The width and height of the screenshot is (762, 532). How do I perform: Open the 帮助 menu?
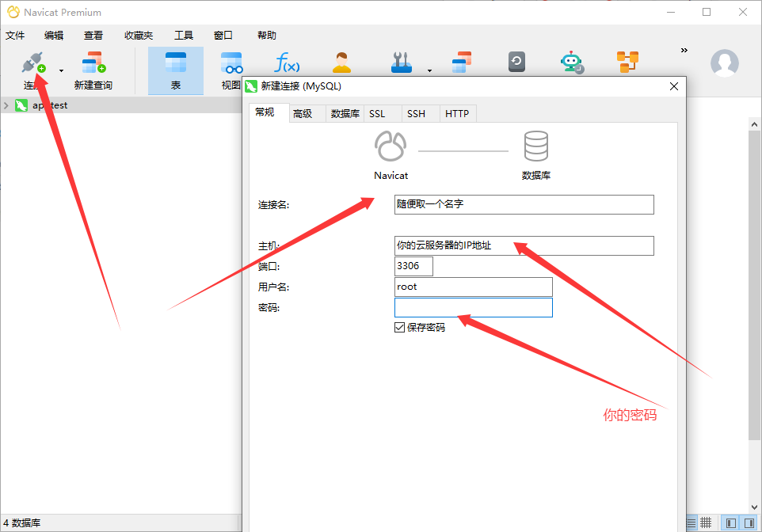(267, 36)
